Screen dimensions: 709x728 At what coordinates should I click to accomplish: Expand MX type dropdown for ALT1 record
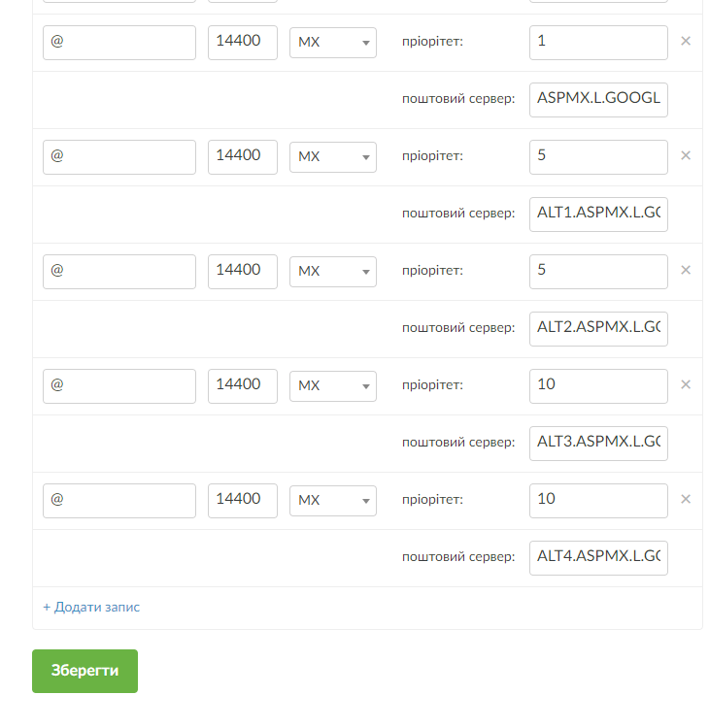333,157
